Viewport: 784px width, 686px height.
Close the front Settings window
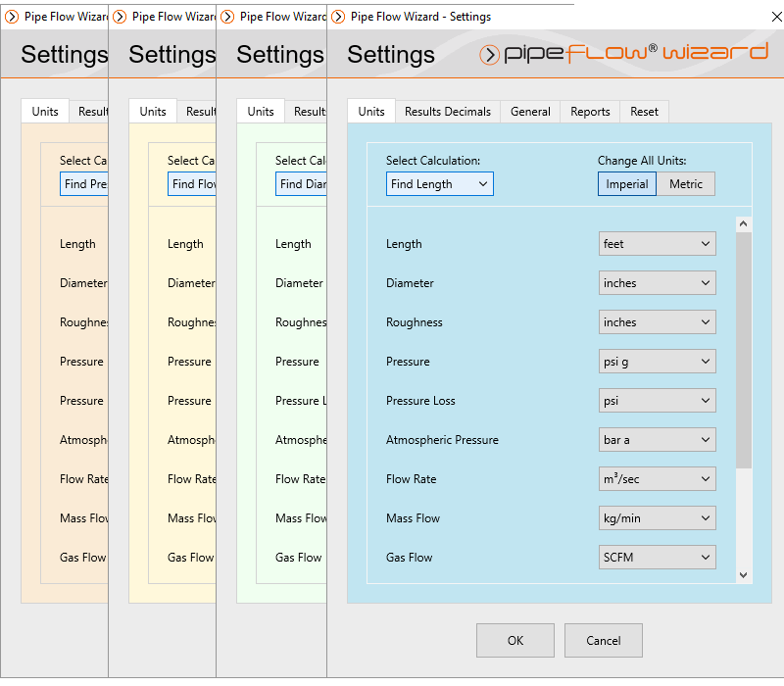point(776,17)
